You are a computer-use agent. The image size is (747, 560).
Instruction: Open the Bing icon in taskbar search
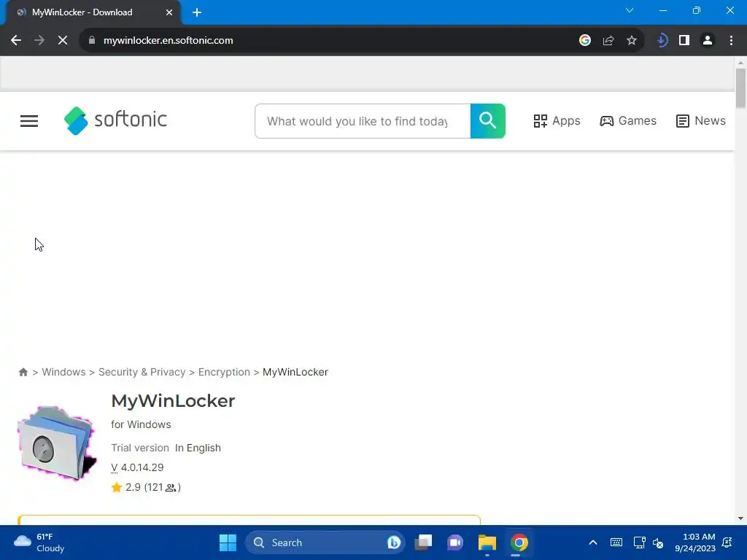393,542
